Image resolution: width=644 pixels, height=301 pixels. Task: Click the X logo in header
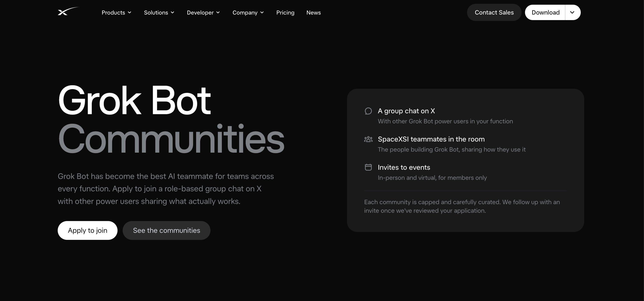click(x=68, y=12)
